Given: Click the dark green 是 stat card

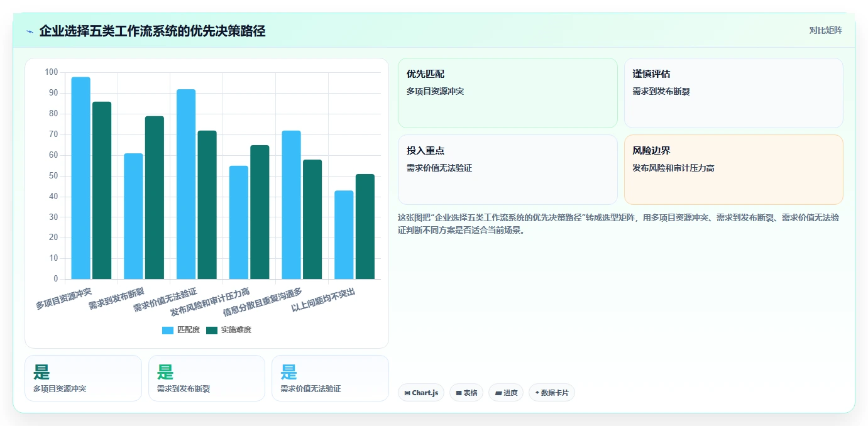Looking at the screenshot, I should click(x=83, y=378).
